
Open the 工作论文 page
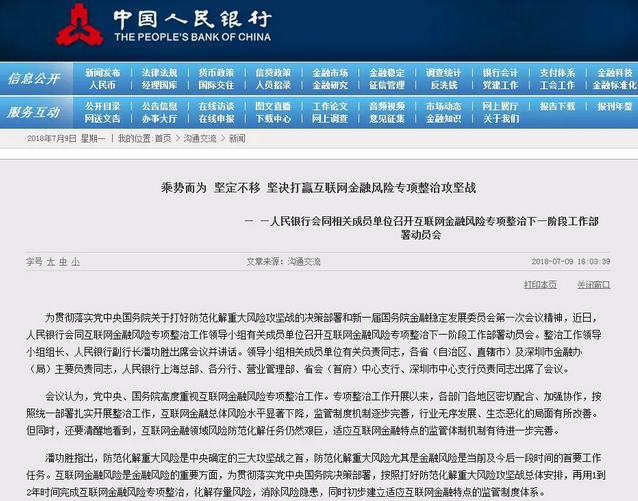330,107
